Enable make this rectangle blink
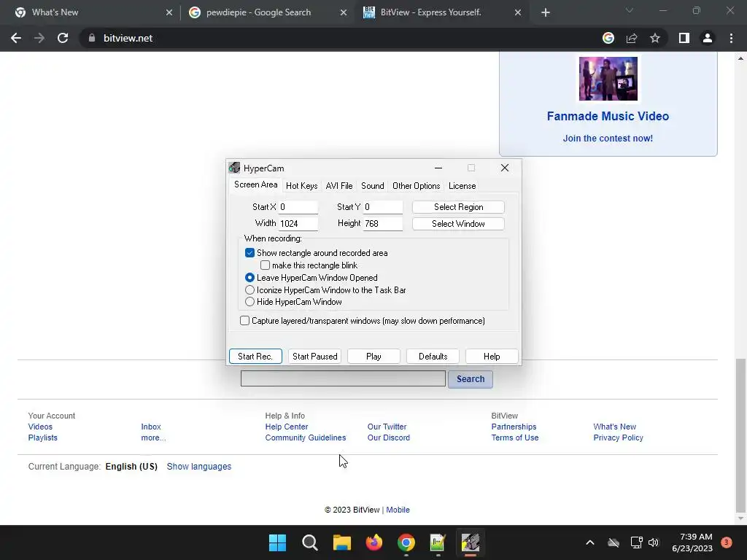The width and height of the screenshot is (747, 560). 265,265
